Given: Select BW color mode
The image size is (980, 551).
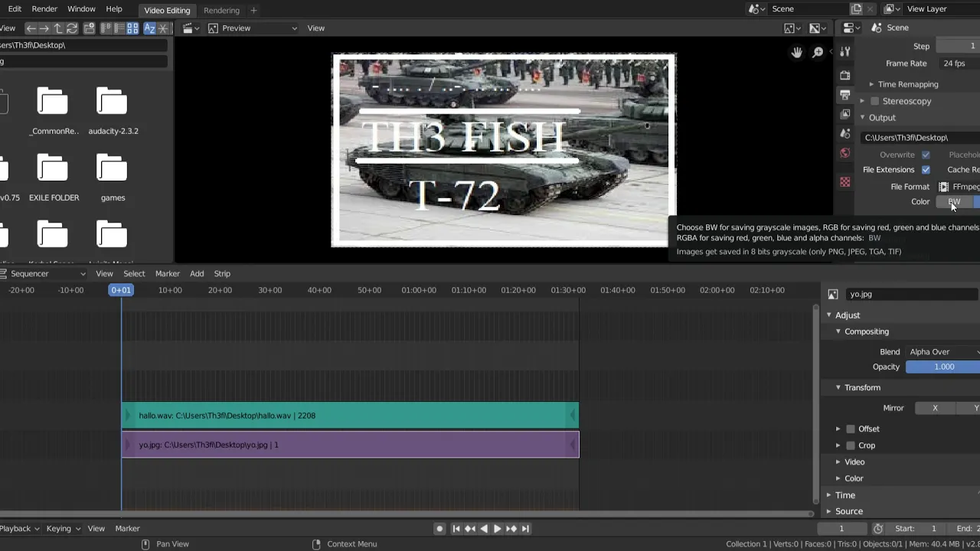Looking at the screenshot, I should pyautogui.click(x=954, y=202).
